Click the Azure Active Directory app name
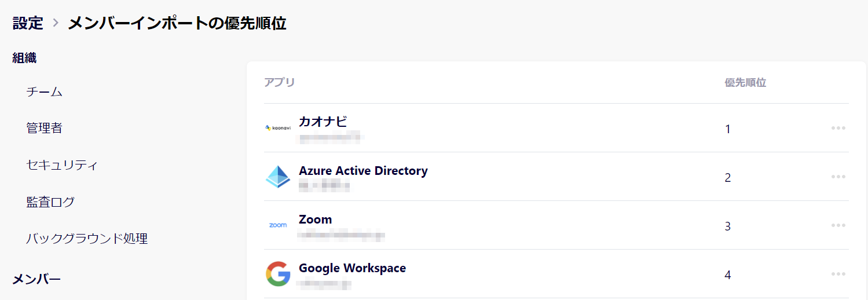The image size is (868, 300). [363, 171]
